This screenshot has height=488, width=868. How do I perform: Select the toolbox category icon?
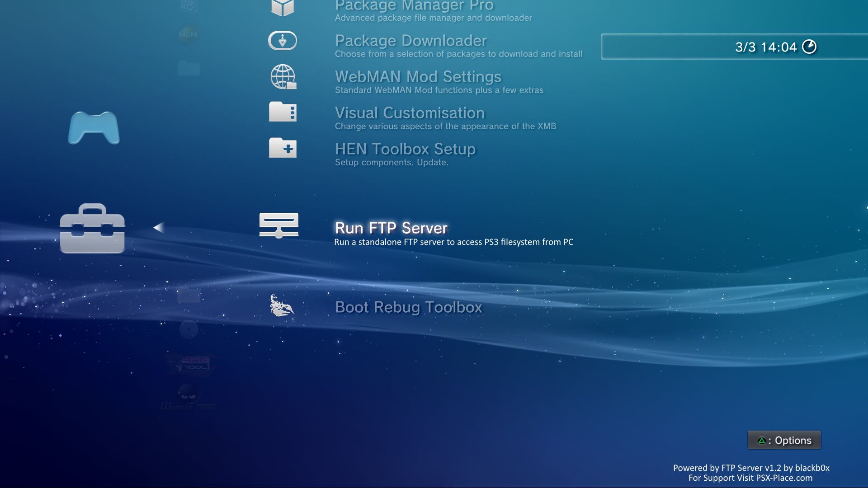pos(92,228)
